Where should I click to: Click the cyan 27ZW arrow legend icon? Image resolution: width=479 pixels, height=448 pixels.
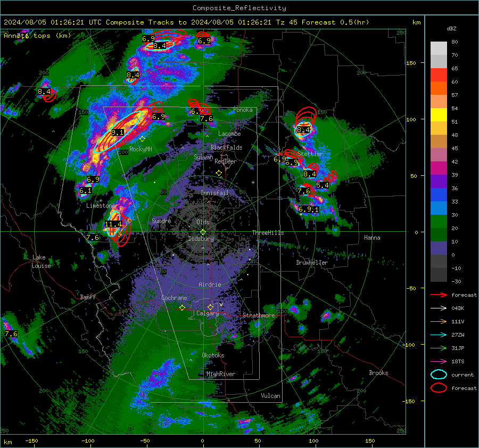tap(439, 335)
